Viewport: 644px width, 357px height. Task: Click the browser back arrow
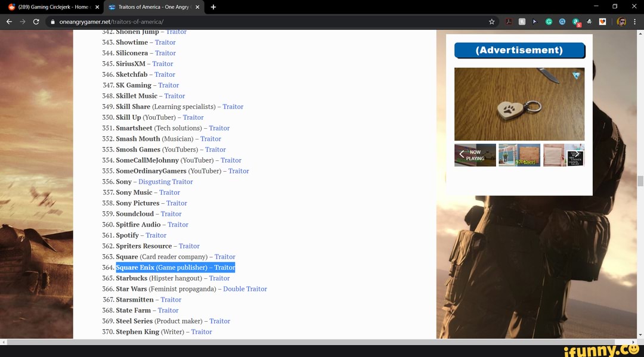[x=9, y=21]
